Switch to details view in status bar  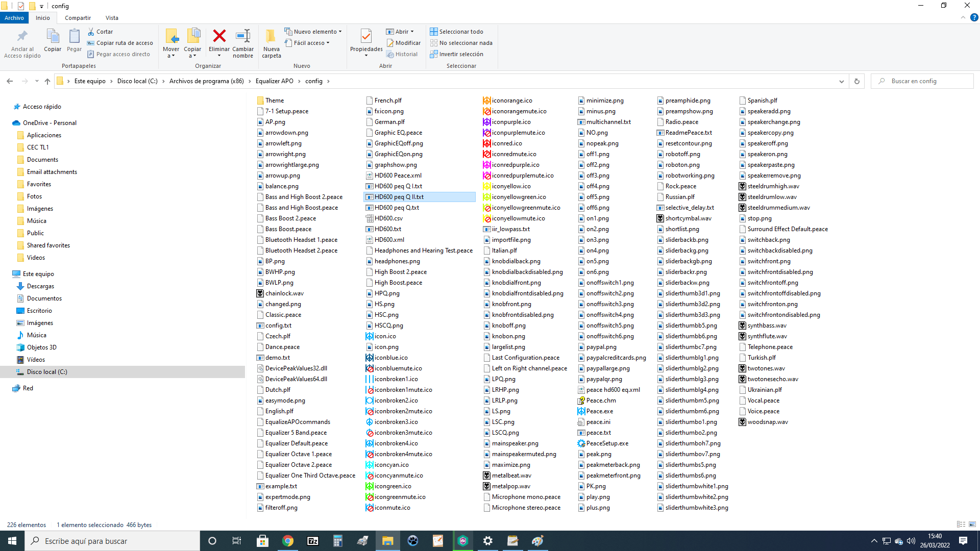pos(961,524)
